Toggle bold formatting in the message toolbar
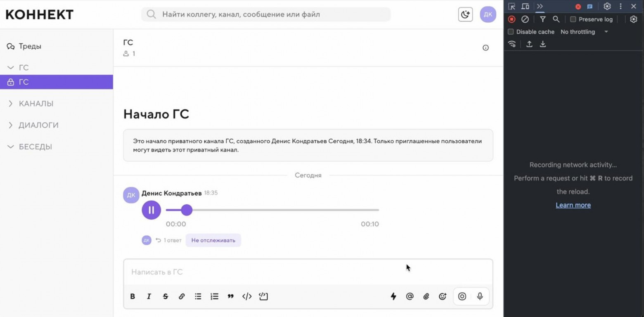The height and width of the screenshot is (317, 644). tap(133, 296)
